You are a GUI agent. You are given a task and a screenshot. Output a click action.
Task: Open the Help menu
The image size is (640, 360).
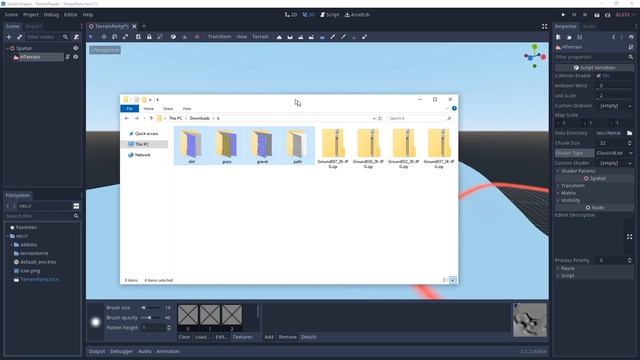coord(88,15)
